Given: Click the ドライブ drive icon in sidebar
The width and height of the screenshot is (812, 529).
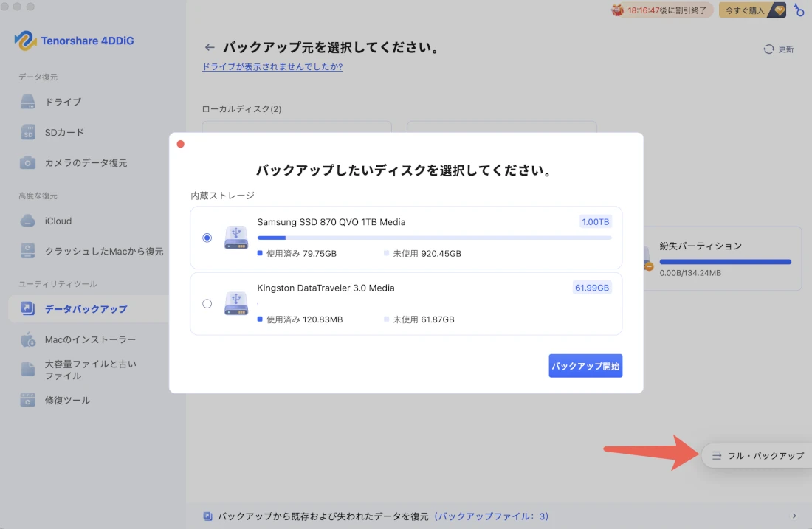Looking at the screenshot, I should tap(27, 102).
